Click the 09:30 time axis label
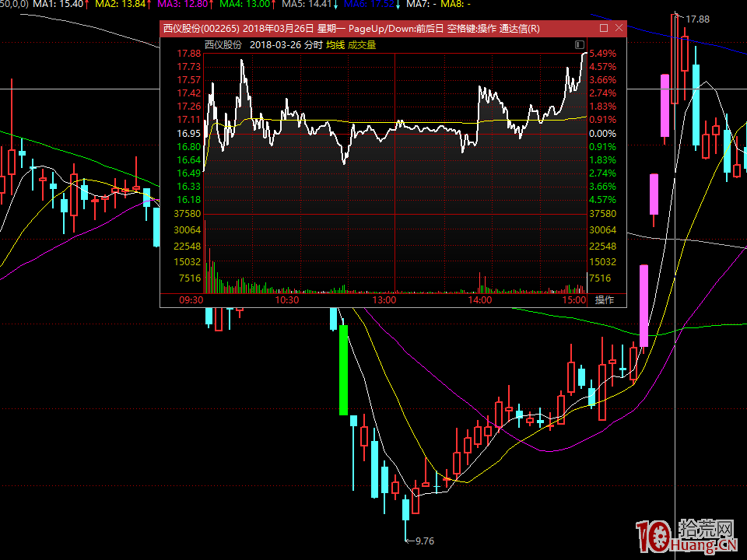747x560 pixels. coord(191,300)
